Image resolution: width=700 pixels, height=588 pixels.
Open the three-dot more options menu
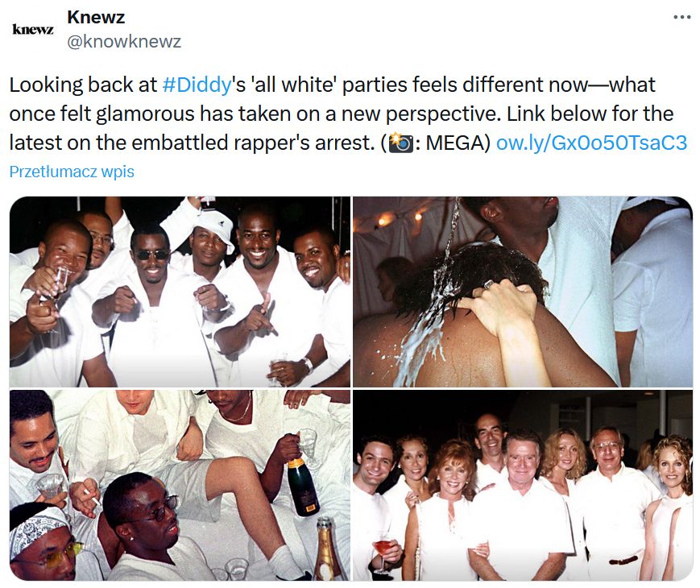point(681,18)
